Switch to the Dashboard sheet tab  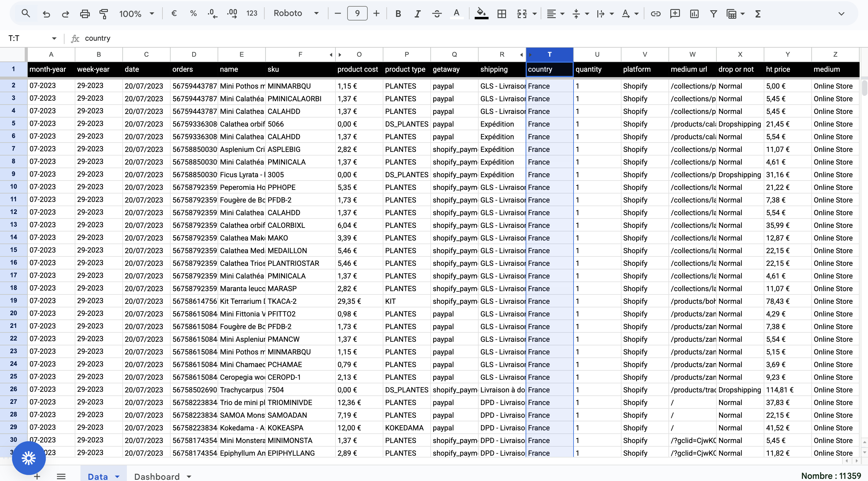tap(157, 476)
